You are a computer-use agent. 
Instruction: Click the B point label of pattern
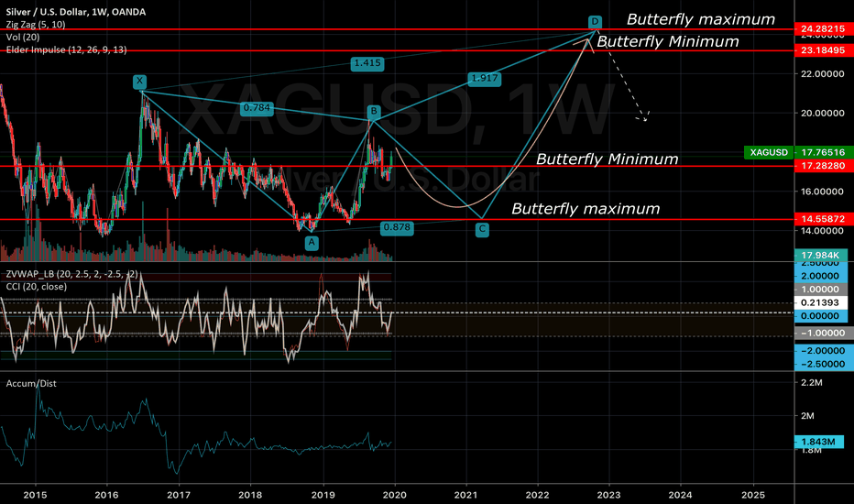coord(374,112)
